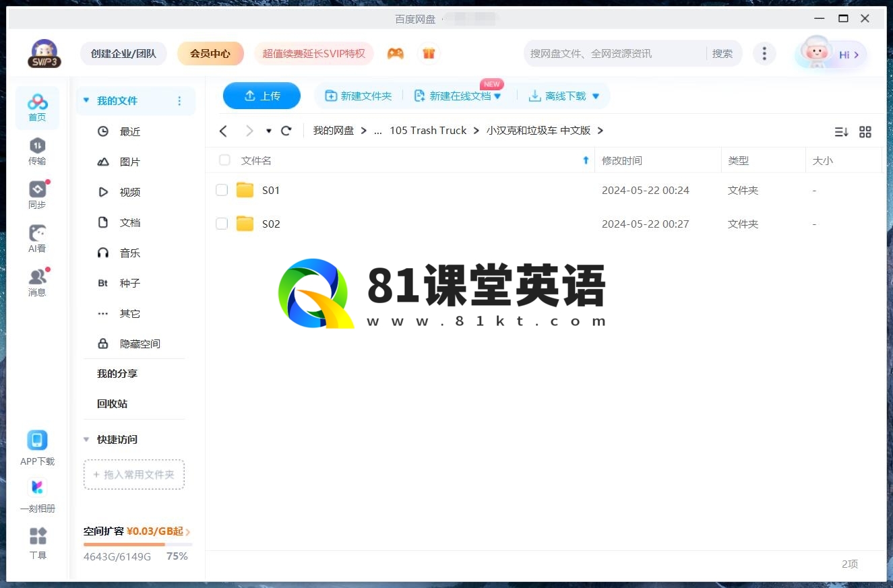Tick the select-all checkbox in header
This screenshot has width=893, height=588.
tap(224, 160)
